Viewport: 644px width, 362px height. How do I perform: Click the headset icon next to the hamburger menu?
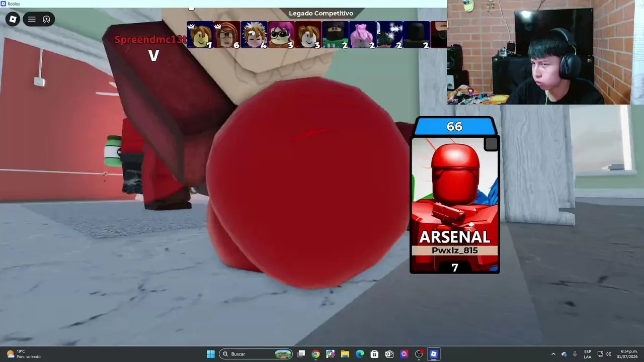(x=46, y=19)
